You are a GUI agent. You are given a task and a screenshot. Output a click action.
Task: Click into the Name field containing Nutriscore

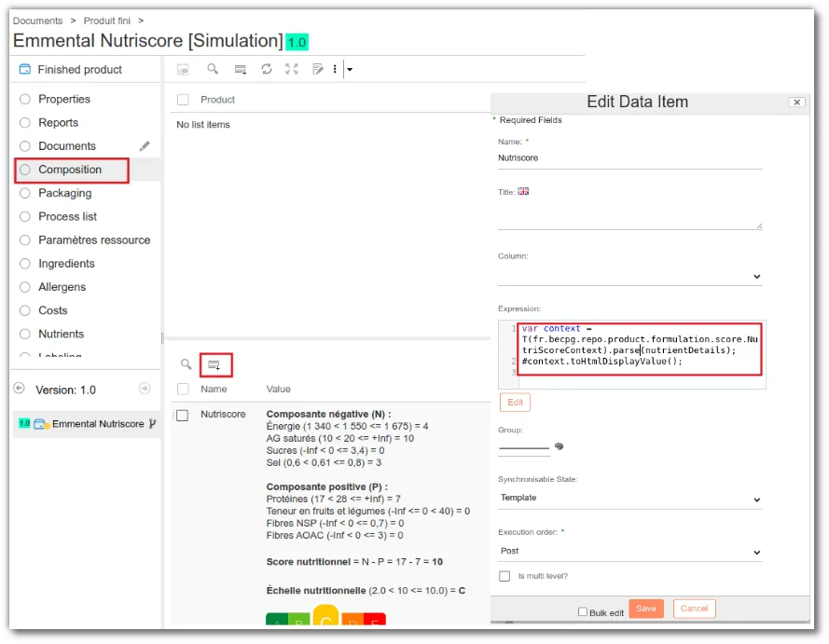(629, 158)
